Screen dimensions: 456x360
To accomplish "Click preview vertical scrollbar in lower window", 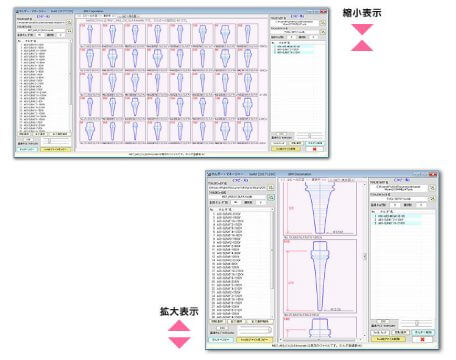I will click(364, 260).
